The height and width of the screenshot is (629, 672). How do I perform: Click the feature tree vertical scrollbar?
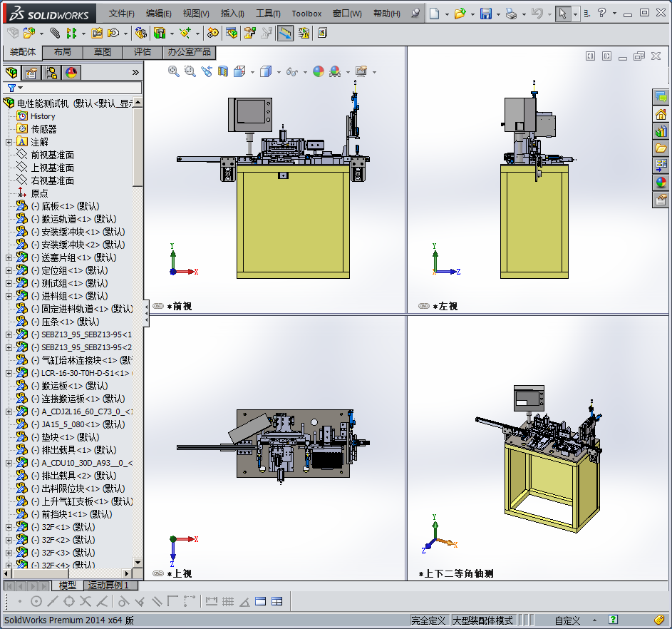pos(138,147)
